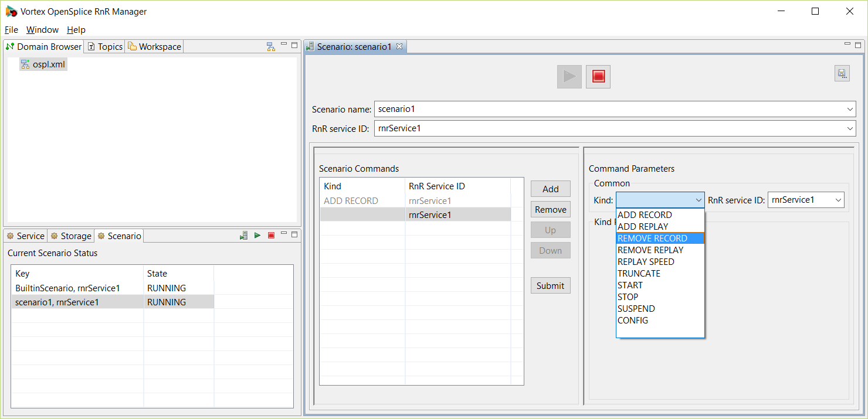Pick START in the Kind list
Image resolution: width=868 pixels, height=419 pixels.
660,285
